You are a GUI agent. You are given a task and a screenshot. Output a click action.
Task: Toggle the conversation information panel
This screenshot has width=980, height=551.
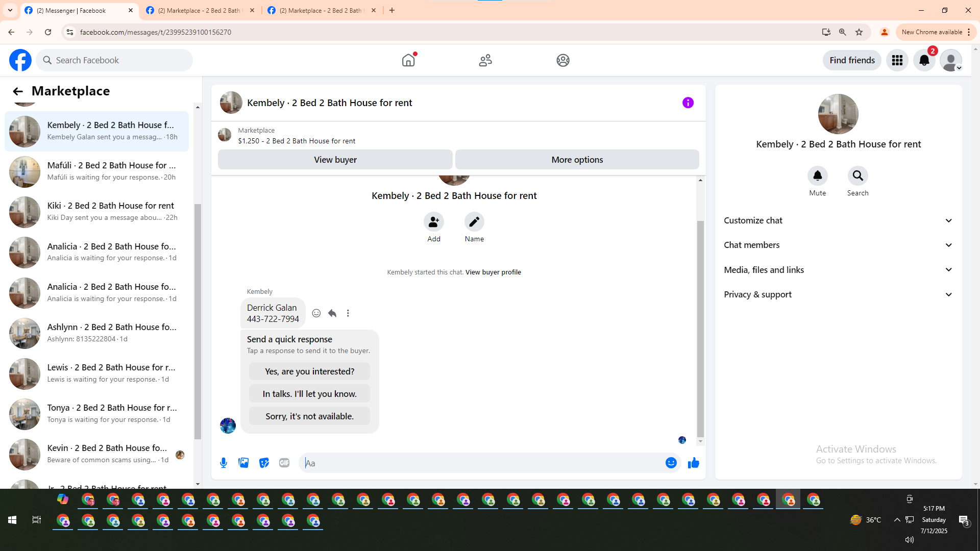688,103
